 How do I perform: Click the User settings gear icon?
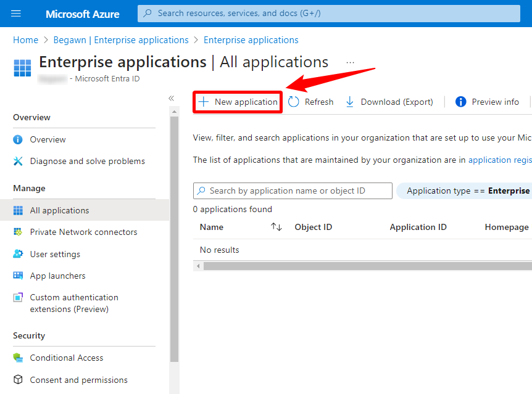[x=18, y=254]
